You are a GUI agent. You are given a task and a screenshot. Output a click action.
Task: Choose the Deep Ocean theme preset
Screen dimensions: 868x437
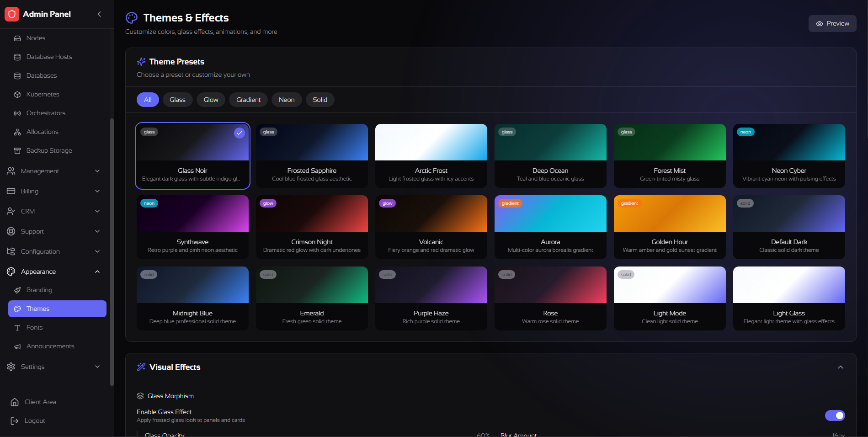click(x=550, y=156)
